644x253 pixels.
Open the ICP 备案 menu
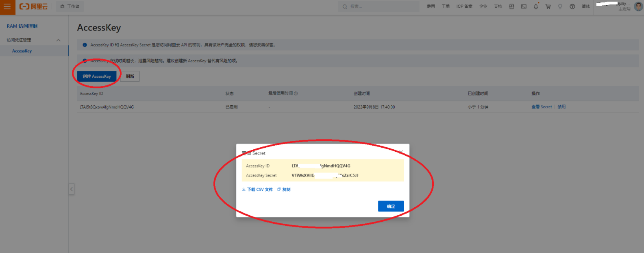[464, 7]
